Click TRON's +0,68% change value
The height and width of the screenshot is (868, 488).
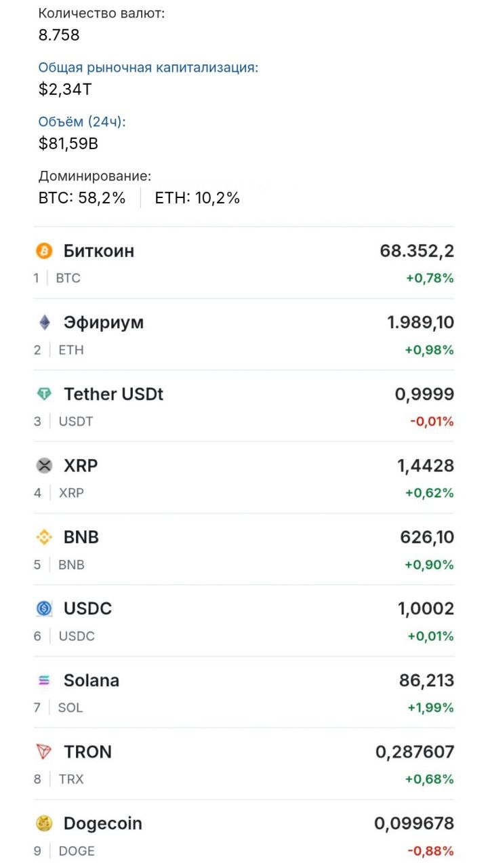pos(430,779)
